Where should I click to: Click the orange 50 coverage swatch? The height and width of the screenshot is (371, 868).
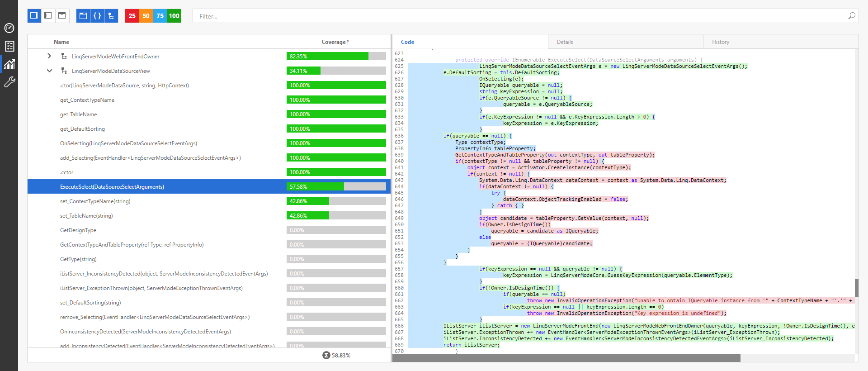(146, 16)
